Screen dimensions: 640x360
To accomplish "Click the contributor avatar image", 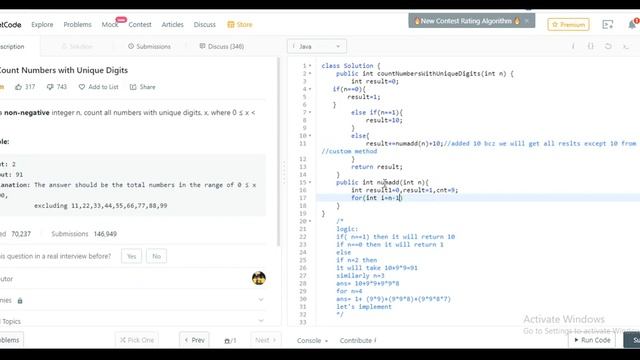I will pyautogui.click(x=259, y=278).
